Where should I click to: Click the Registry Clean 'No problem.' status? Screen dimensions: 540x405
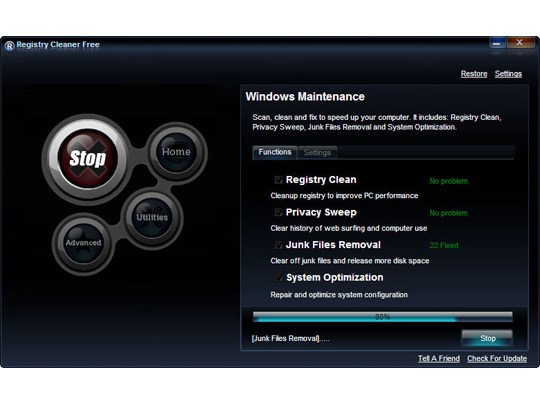click(x=449, y=181)
